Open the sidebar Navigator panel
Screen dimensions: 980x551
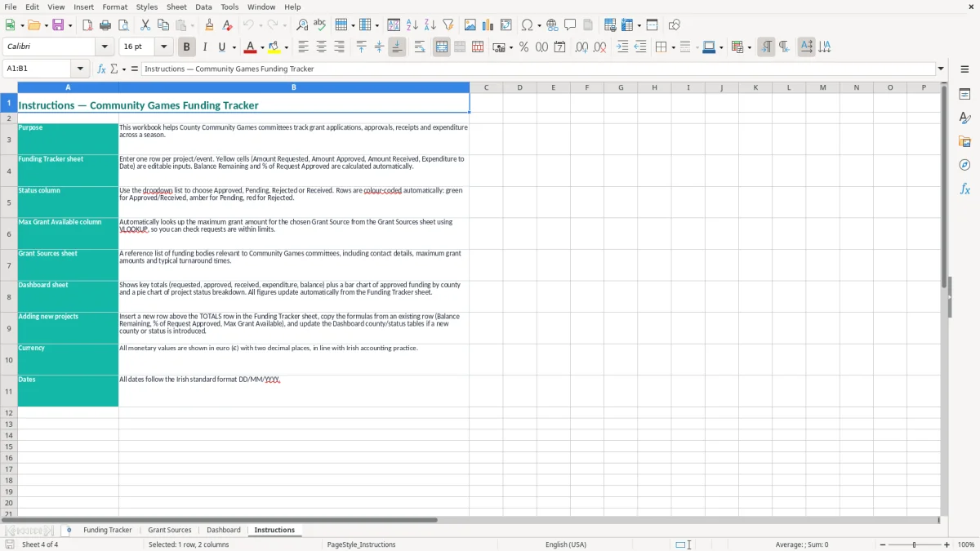[x=964, y=165]
